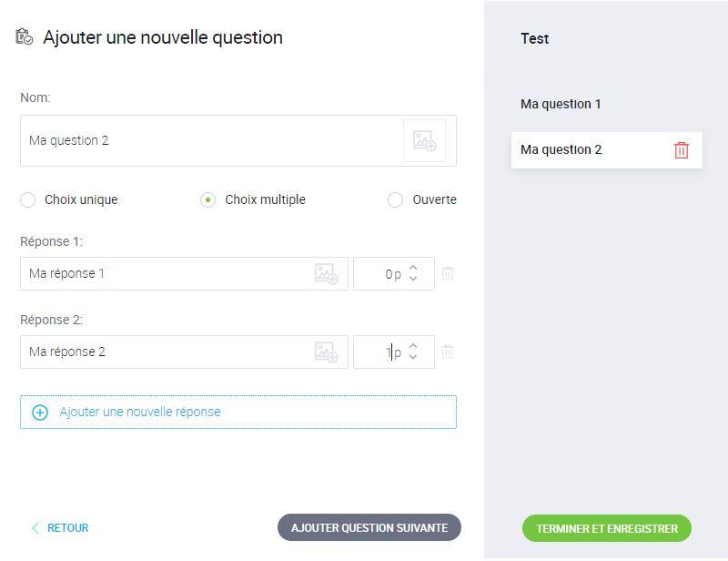The width and height of the screenshot is (728, 561).
Task: Decrease points for Réponse 2
Action: pos(413,357)
